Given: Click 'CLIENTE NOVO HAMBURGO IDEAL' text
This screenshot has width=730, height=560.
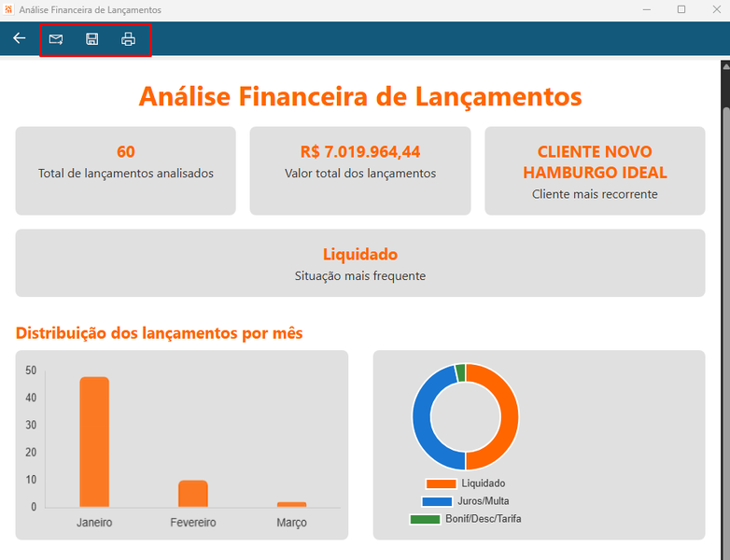Looking at the screenshot, I should click(595, 162).
